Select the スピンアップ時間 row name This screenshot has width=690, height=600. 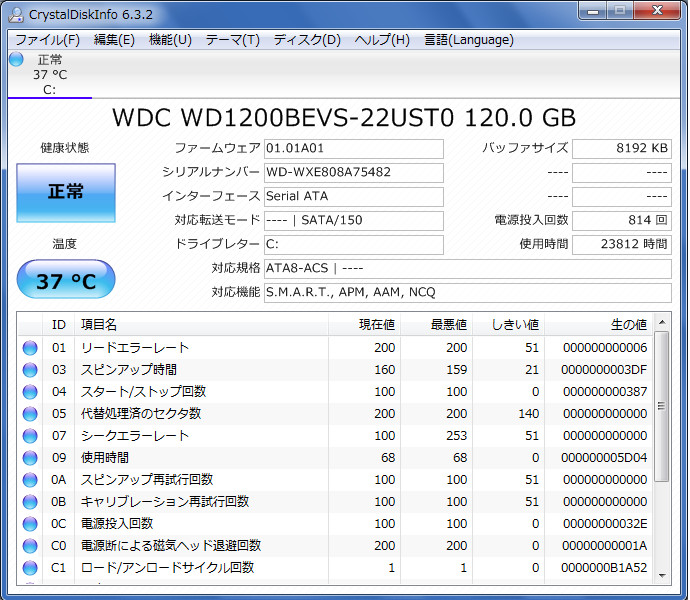click(128, 370)
